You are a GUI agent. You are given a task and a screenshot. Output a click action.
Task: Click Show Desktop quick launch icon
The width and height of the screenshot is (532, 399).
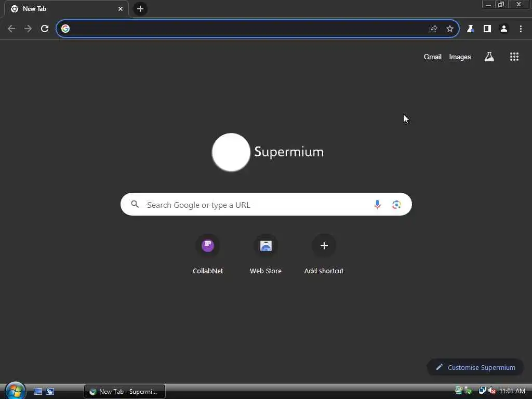click(x=37, y=391)
